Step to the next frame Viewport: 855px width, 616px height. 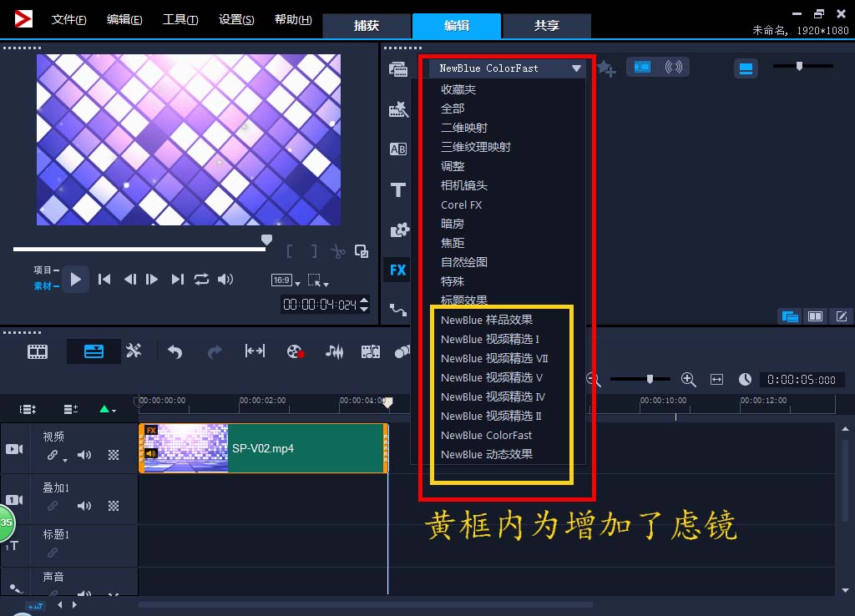click(152, 280)
